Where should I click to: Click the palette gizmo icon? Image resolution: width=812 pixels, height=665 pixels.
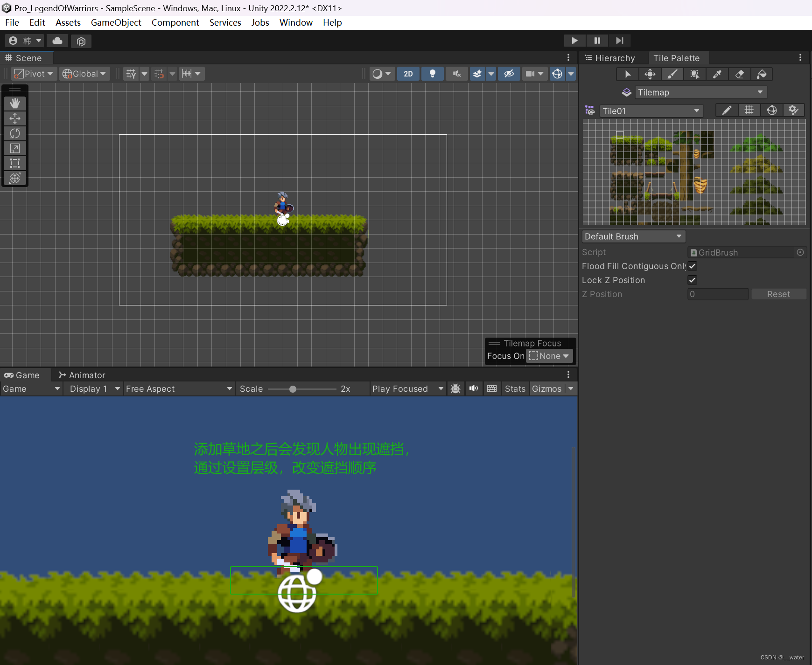click(771, 111)
